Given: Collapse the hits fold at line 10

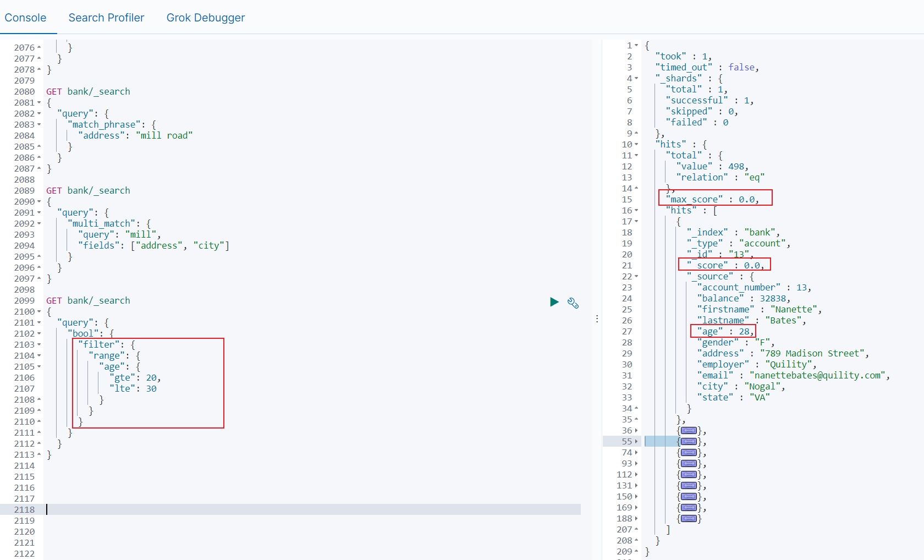Looking at the screenshot, I should click(x=636, y=144).
